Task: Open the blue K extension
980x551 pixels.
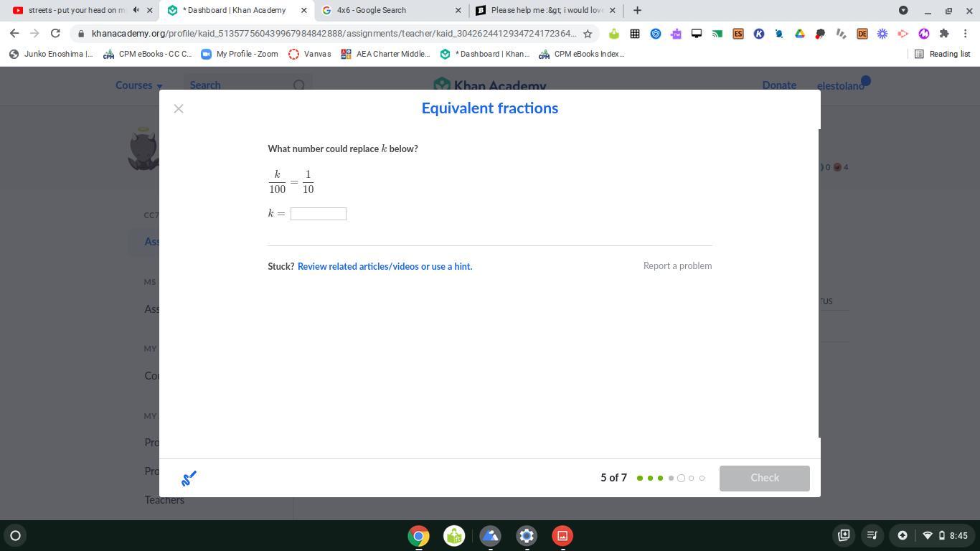Action: 758,34
